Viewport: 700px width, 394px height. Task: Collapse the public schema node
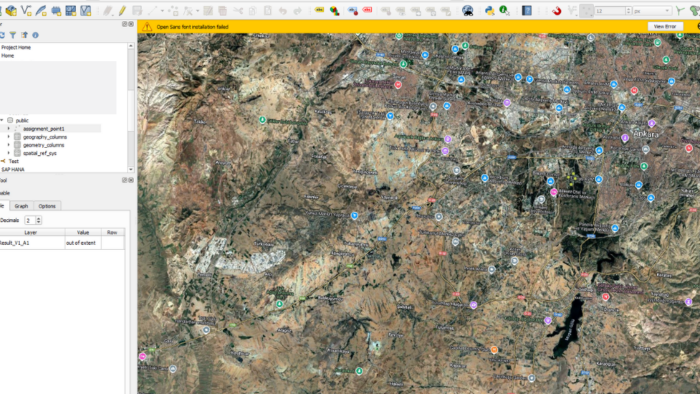click(2, 120)
